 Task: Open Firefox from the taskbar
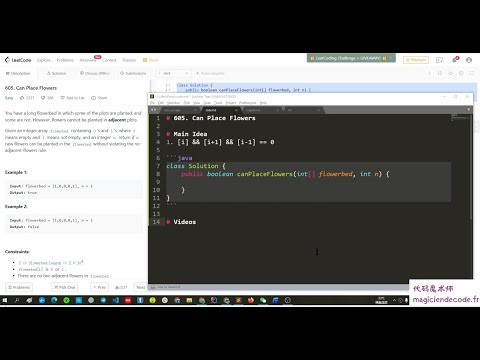(x=251, y=300)
